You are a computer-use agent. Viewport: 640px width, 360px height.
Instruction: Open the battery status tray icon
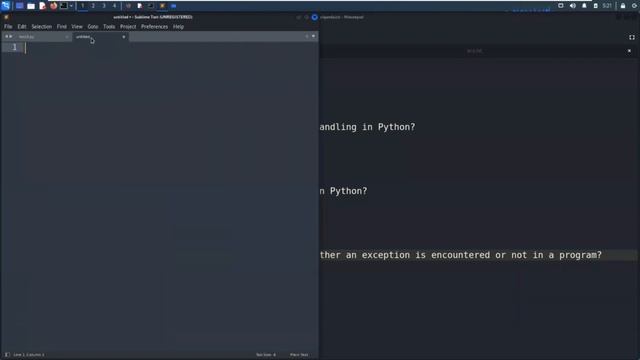tap(596, 6)
